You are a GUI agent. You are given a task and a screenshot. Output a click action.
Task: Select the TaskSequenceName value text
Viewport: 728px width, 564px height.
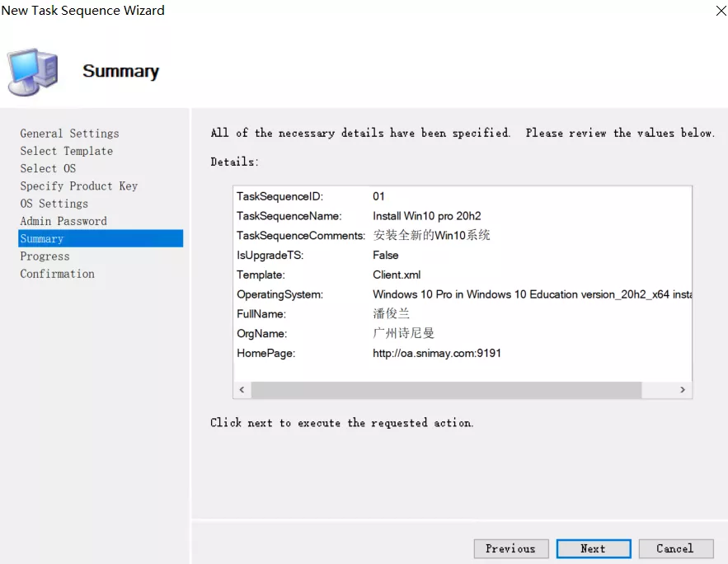(x=426, y=216)
